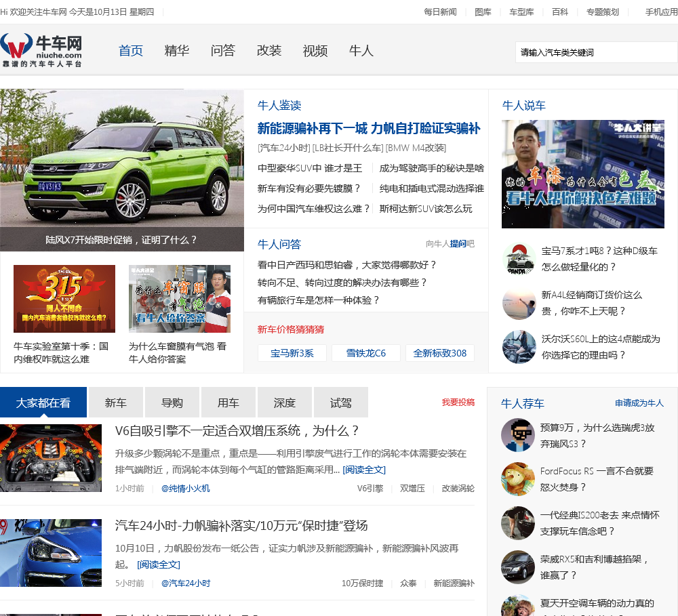The width and height of the screenshot is (678, 616).
Task: Switch to the 试驾 tab
Action: click(341, 403)
